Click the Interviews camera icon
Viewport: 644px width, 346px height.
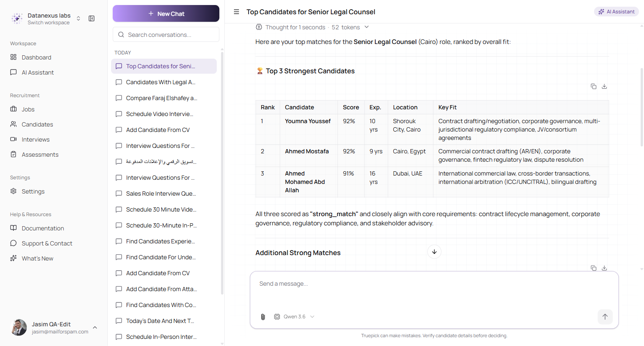tap(13, 139)
